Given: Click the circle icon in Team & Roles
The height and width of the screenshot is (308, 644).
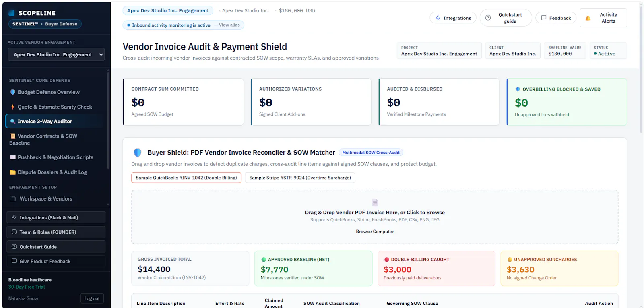Looking at the screenshot, I should (14, 232).
